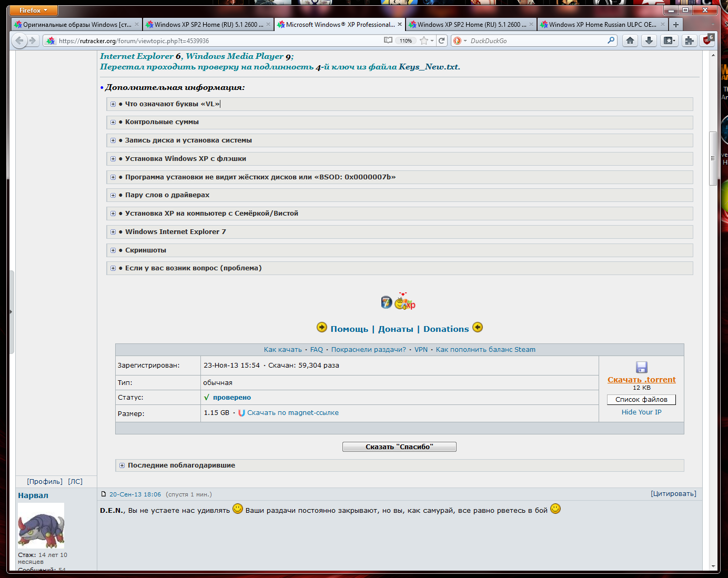Switch to the second 'Windows XP SP2 Home (RU)' tab
This screenshot has height=578, width=728.
point(208,25)
